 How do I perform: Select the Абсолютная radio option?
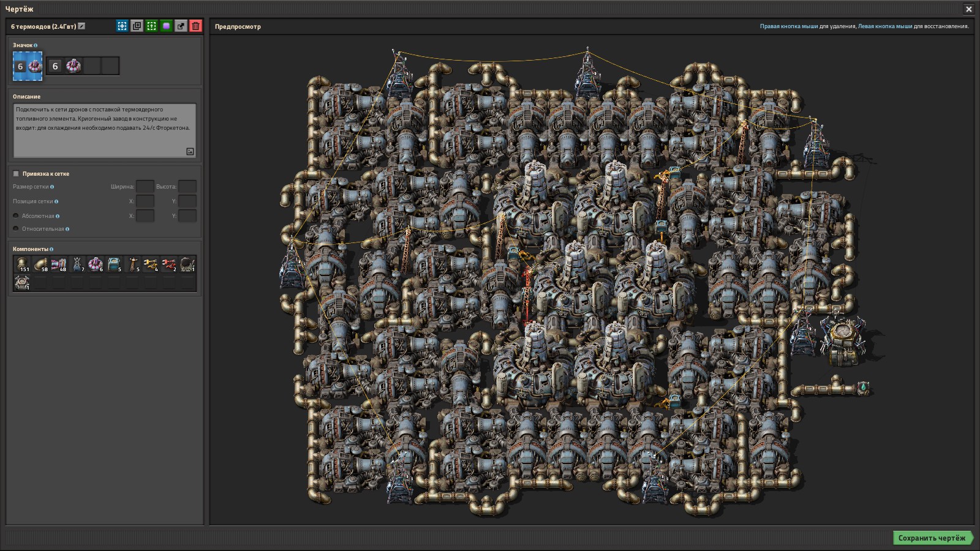point(16,216)
